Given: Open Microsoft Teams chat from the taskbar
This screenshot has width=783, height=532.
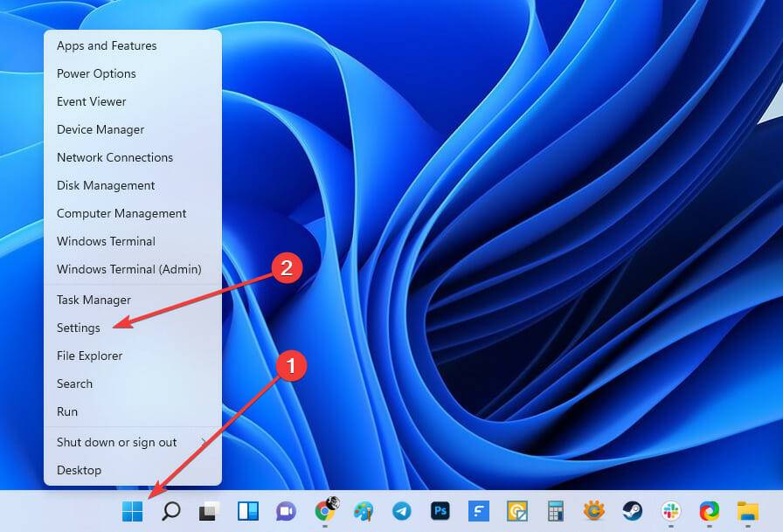Looking at the screenshot, I should (285, 512).
